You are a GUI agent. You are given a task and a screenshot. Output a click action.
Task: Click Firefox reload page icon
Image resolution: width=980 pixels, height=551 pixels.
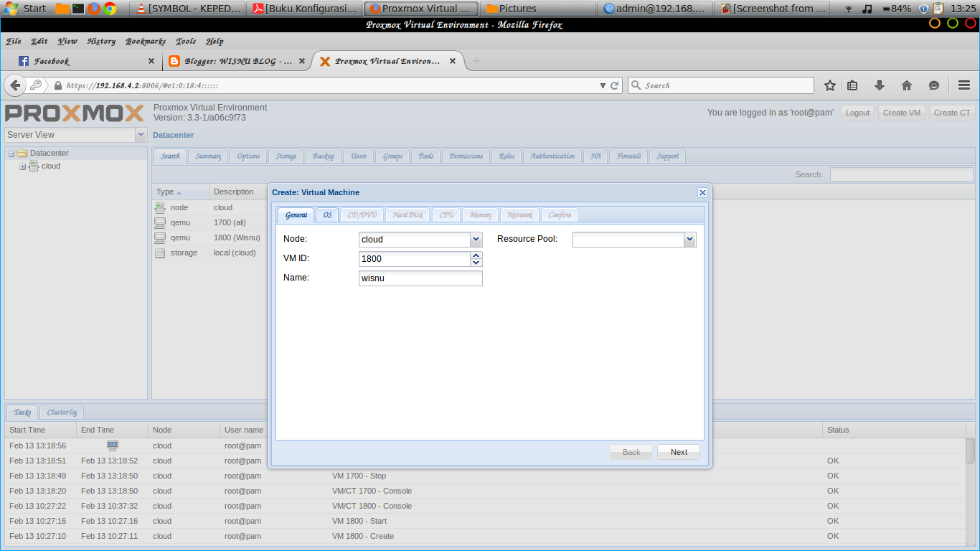click(615, 85)
